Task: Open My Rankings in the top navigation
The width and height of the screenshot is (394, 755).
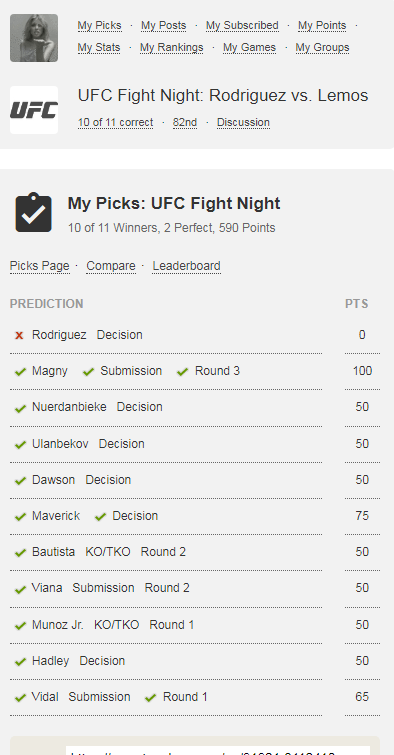Action: [171, 48]
